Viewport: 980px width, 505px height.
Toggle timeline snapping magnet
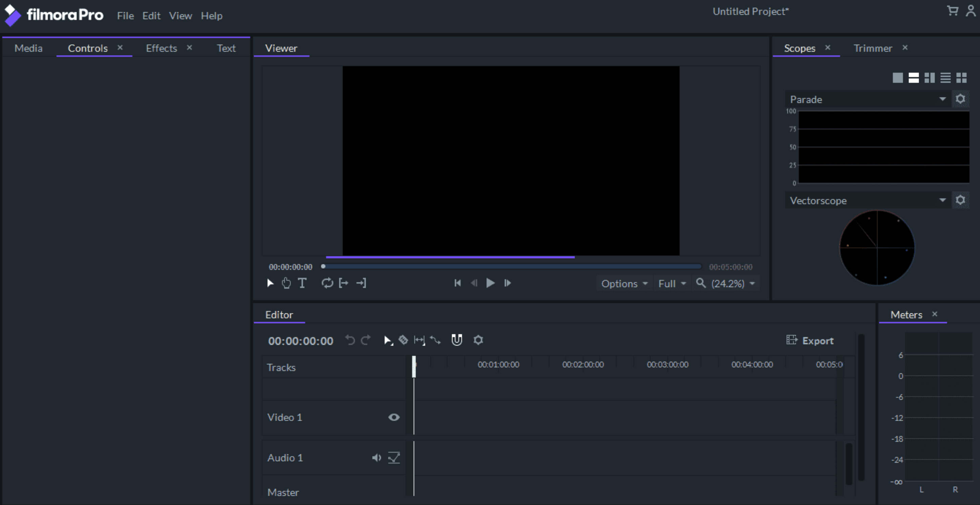point(457,339)
